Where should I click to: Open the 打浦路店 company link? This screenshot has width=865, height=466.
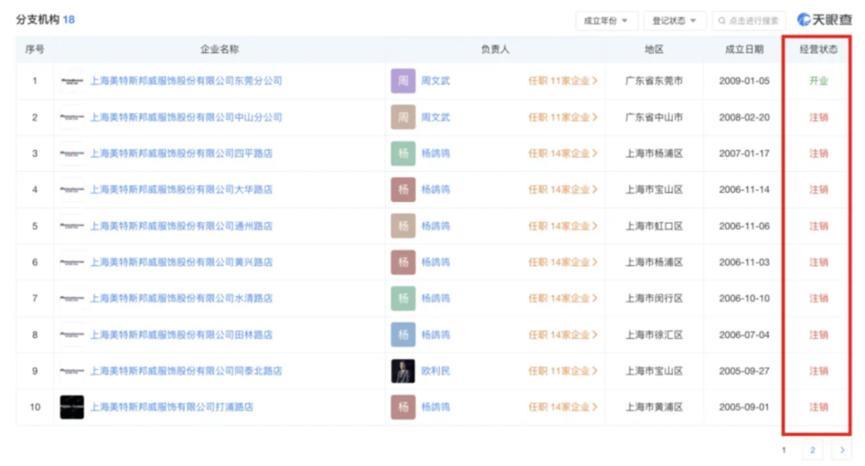coord(172,407)
